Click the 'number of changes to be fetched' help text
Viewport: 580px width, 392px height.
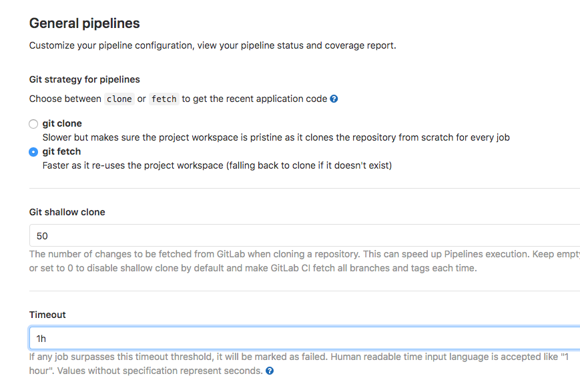pyautogui.click(x=304, y=261)
